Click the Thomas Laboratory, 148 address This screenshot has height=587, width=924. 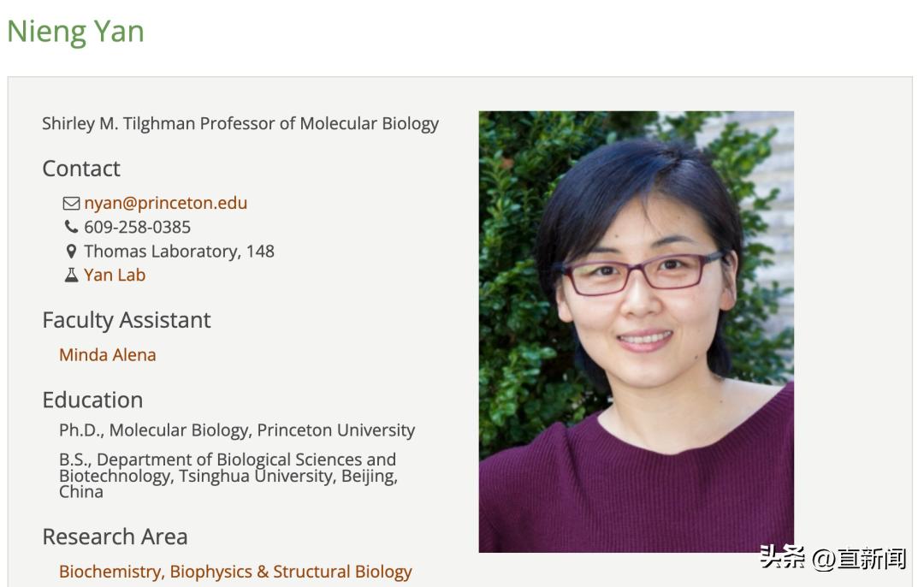[x=179, y=252]
